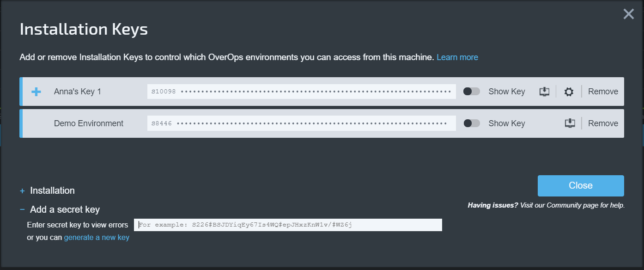Click the generate a new key link
Image resolution: width=644 pixels, height=270 pixels.
coord(97,238)
